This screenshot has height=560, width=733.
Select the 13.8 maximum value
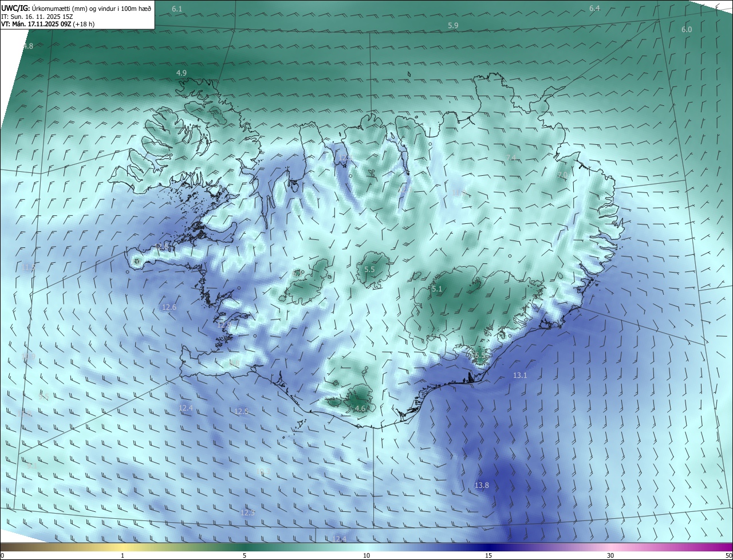click(x=482, y=485)
